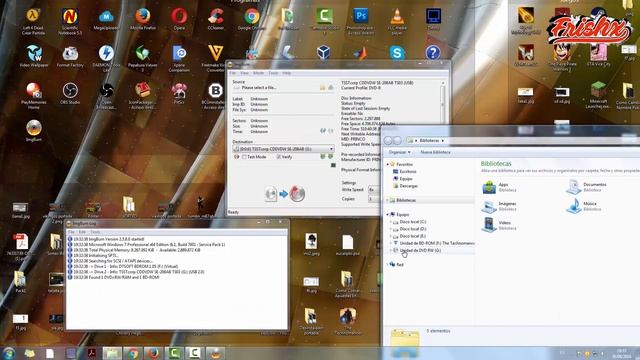Open the Imágenes library in Explorer

point(499,206)
